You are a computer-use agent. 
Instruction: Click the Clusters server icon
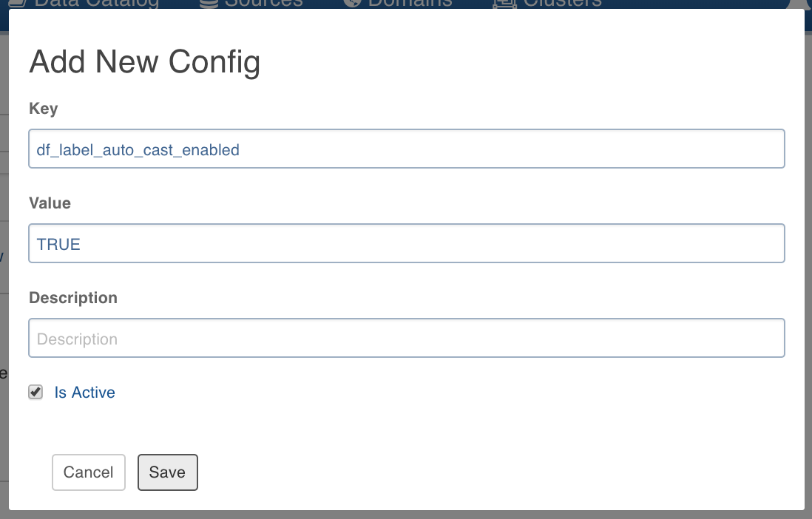pyautogui.click(x=504, y=4)
